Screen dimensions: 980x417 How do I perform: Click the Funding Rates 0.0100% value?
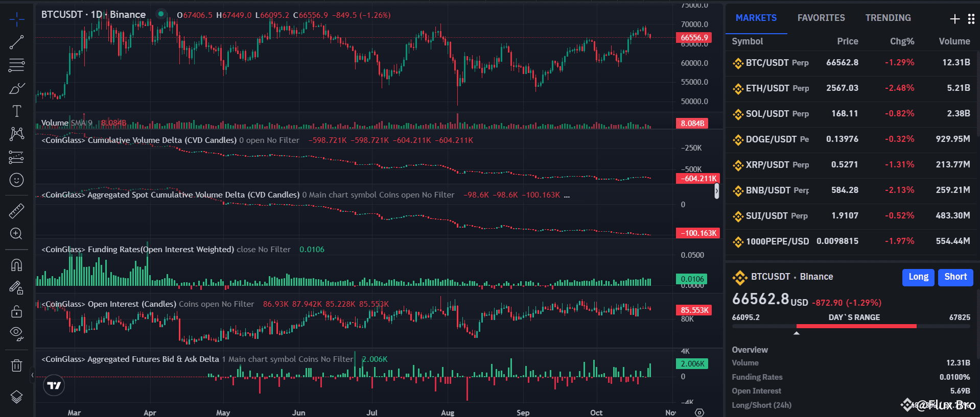point(954,377)
